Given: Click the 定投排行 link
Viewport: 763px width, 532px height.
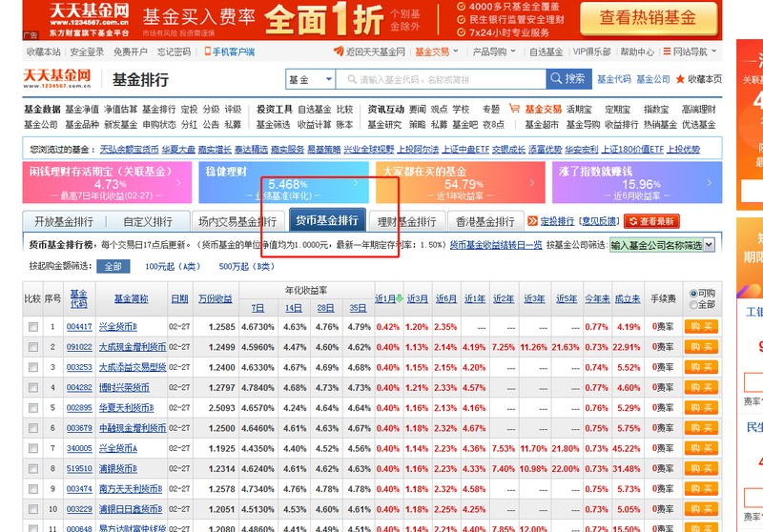Looking at the screenshot, I should (x=557, y=221).
